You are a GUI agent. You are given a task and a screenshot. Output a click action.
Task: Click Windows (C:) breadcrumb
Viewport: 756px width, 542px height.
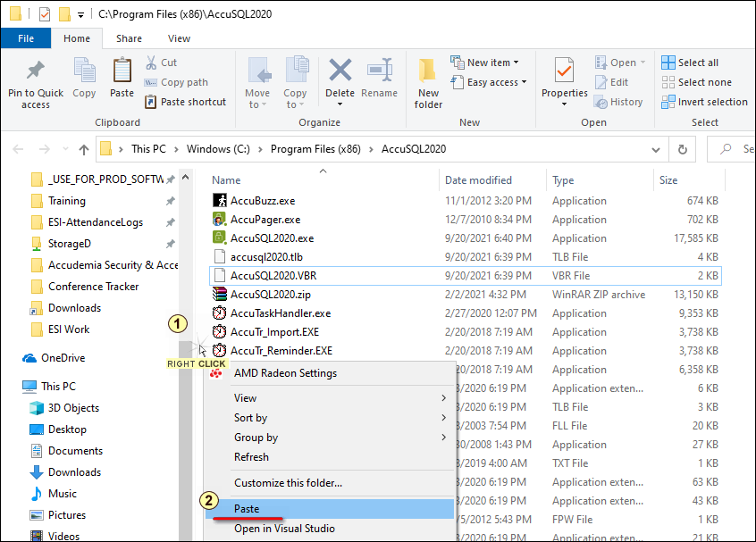[x=218, y=149]
